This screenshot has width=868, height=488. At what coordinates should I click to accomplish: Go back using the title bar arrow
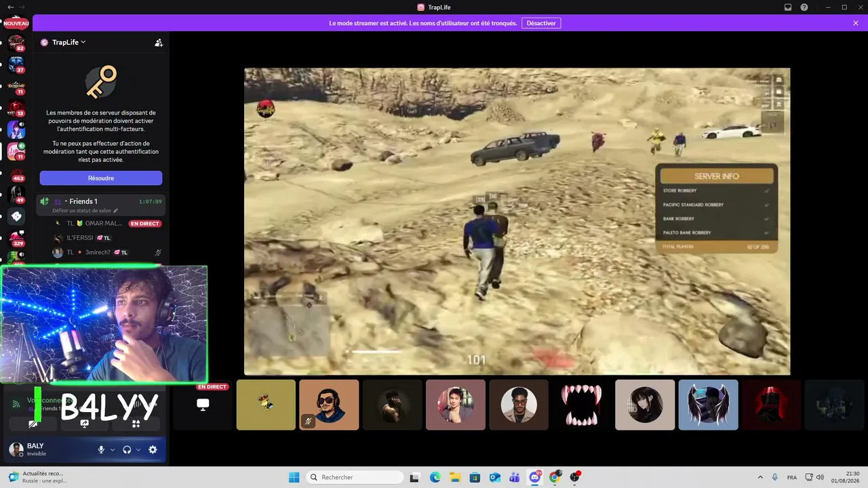tap(10, 7)
